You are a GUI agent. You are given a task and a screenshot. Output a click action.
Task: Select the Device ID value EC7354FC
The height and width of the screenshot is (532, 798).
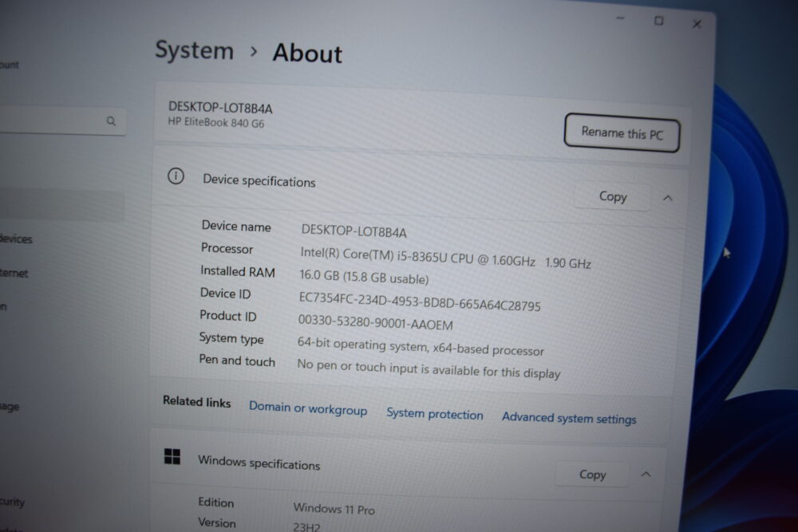tap(420, 301)
